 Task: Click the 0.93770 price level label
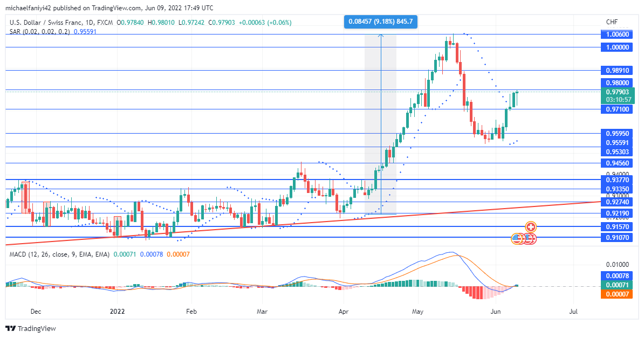pos(618,180)
